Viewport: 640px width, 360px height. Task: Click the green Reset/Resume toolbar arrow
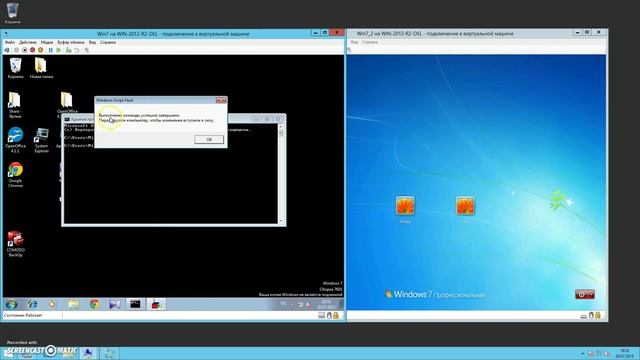coord(59,50)
